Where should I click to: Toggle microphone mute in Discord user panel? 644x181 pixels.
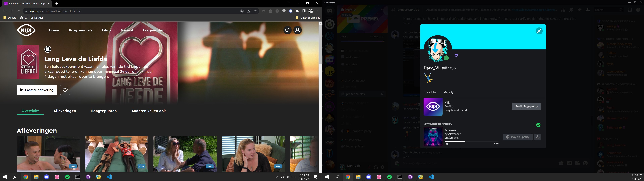coord(369,167)
